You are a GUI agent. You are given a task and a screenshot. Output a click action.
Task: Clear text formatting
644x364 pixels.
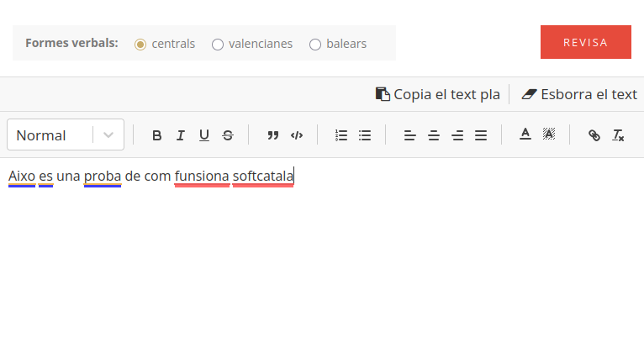618,135
